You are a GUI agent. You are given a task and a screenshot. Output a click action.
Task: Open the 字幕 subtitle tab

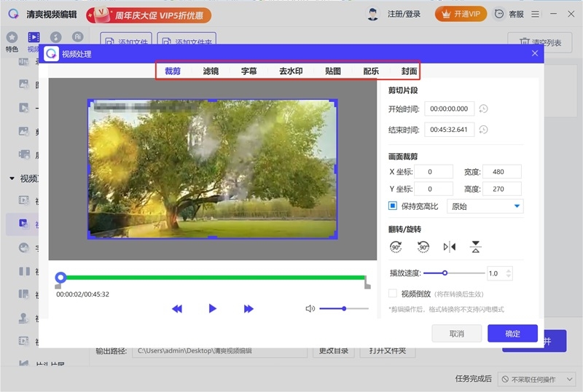click(249, 71)
